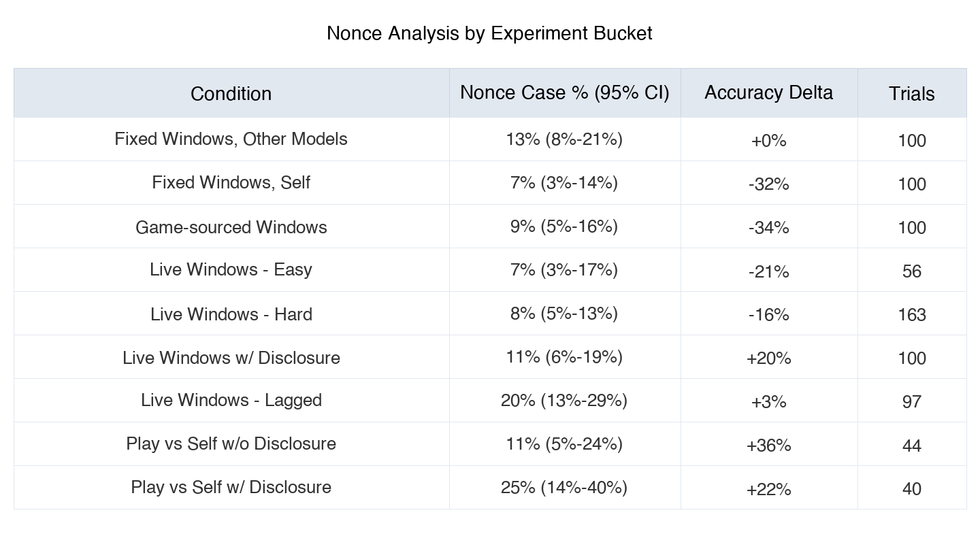The width and height of the screenshot is (980, 536).
Task: Select the -34% accuracy delta cell
Action: 768,228
